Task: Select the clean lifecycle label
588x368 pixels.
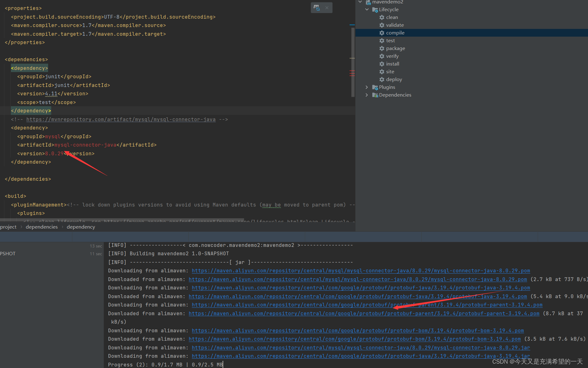Action: click(392, 17)
